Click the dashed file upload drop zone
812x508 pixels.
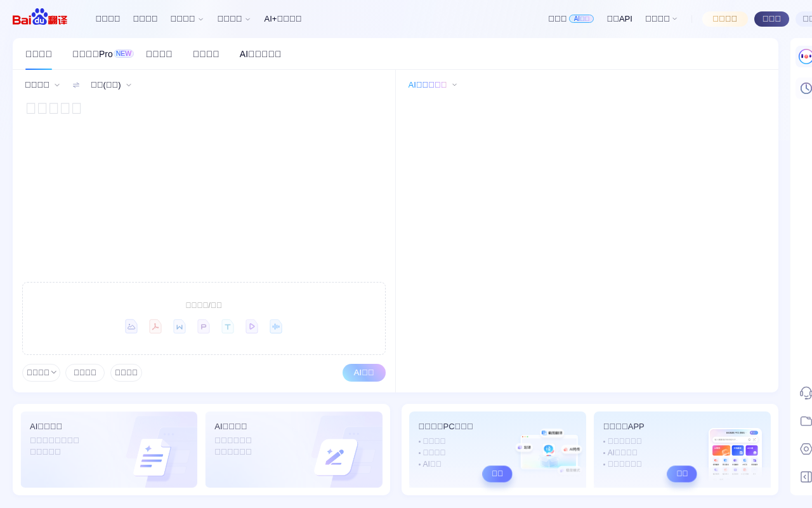[204, 319]
